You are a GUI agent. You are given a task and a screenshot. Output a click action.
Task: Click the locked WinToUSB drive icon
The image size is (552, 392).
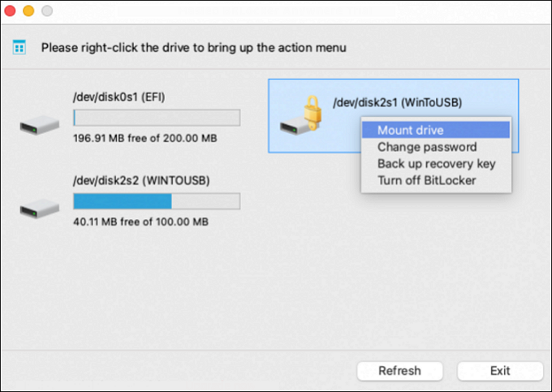tap(293, 127)
